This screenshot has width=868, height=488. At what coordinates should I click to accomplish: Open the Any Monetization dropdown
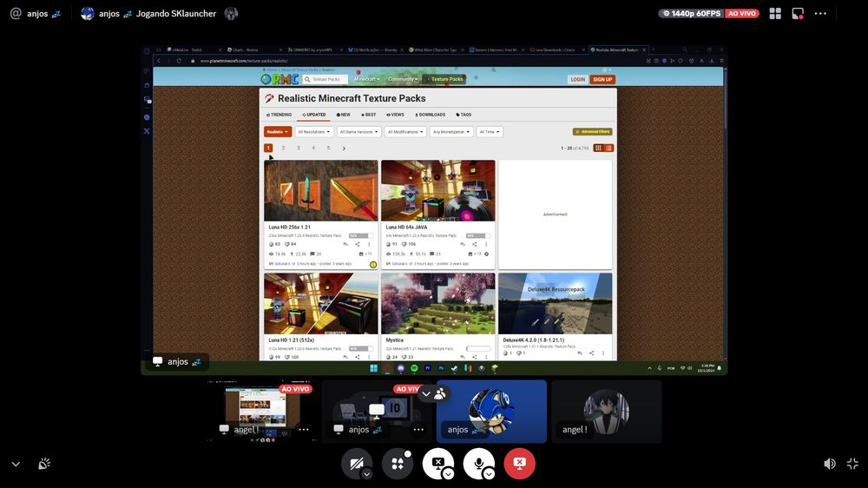tap(451, 132)
